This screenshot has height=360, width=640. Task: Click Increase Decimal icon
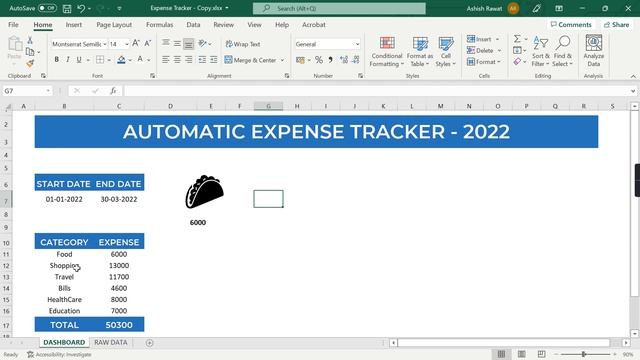pyautogui.click(x=344, y=60)
